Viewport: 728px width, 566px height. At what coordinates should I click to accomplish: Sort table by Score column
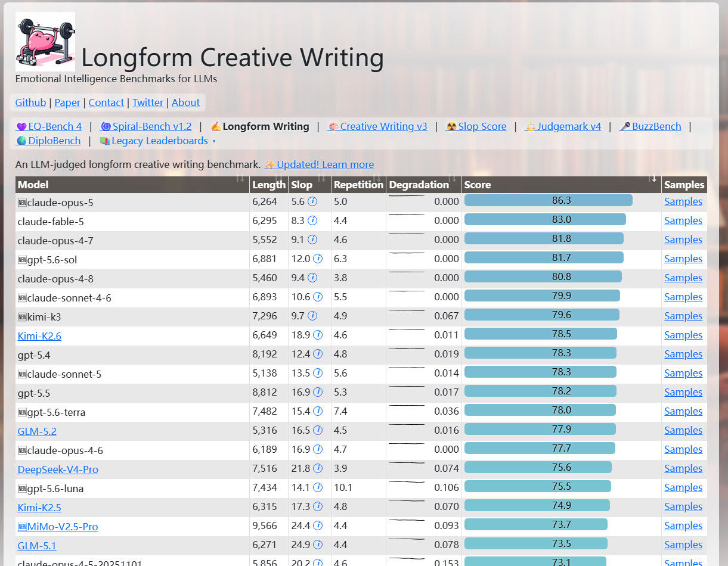point(561,185)
